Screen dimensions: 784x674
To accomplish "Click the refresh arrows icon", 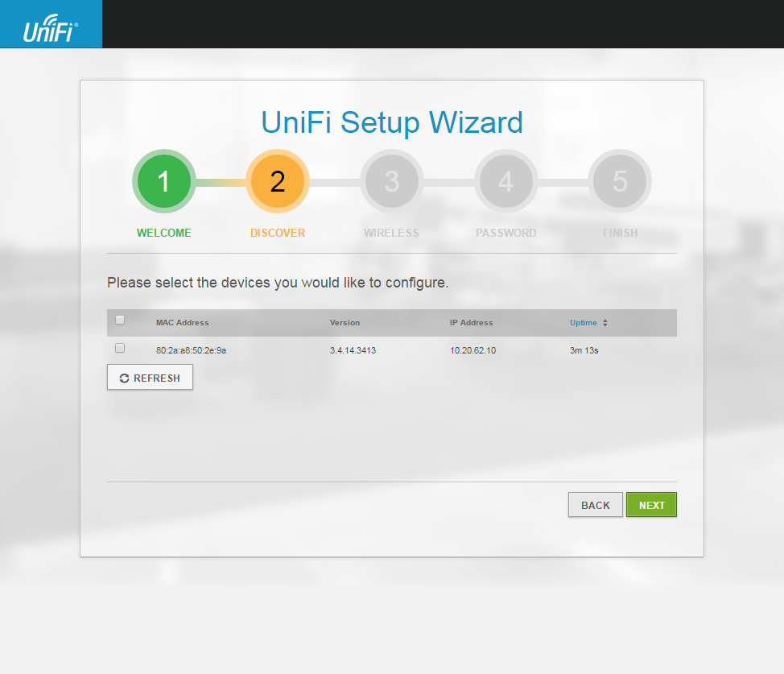I will (125, 378).
